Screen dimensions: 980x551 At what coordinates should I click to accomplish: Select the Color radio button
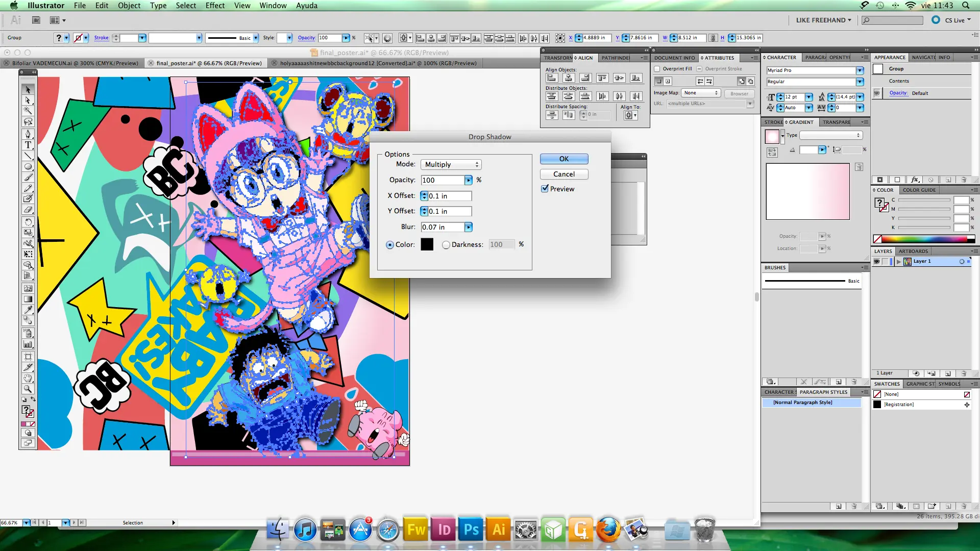[x=390, y=245]
